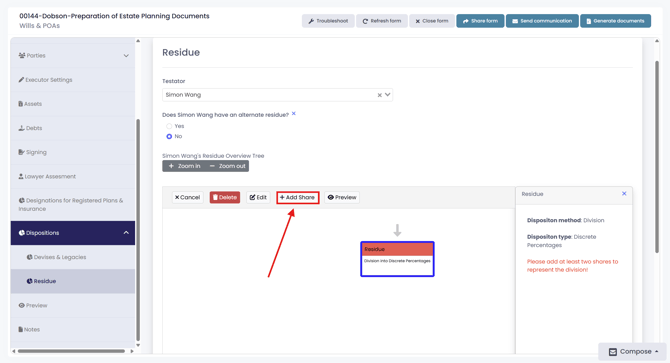
Task: Refresh the form
Action: pos(382,21)
